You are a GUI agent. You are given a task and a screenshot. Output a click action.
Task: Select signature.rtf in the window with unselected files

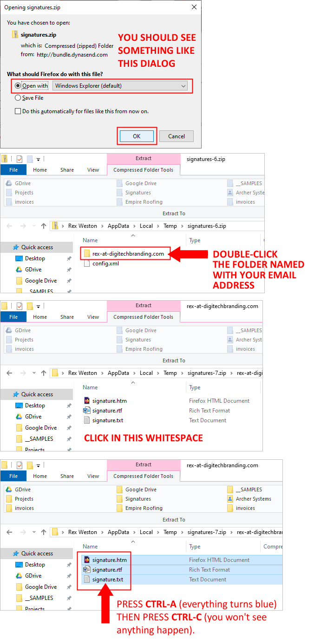coord(107,411)
